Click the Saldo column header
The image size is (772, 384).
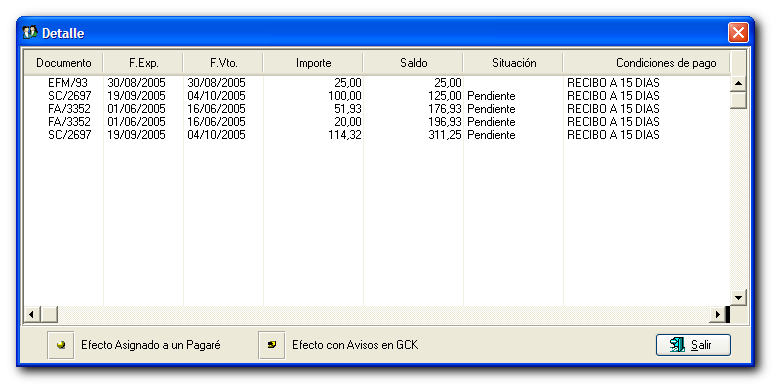pos(414,63)
